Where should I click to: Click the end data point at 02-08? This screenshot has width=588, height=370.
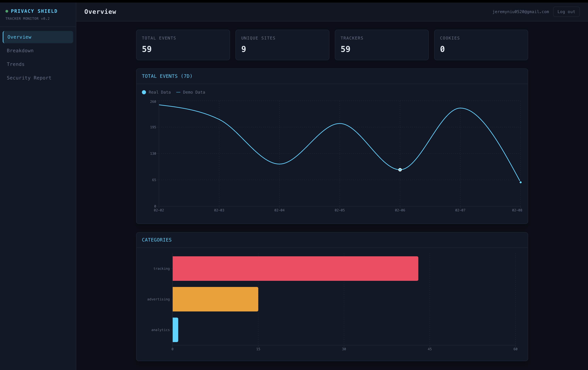click(520, 182)
